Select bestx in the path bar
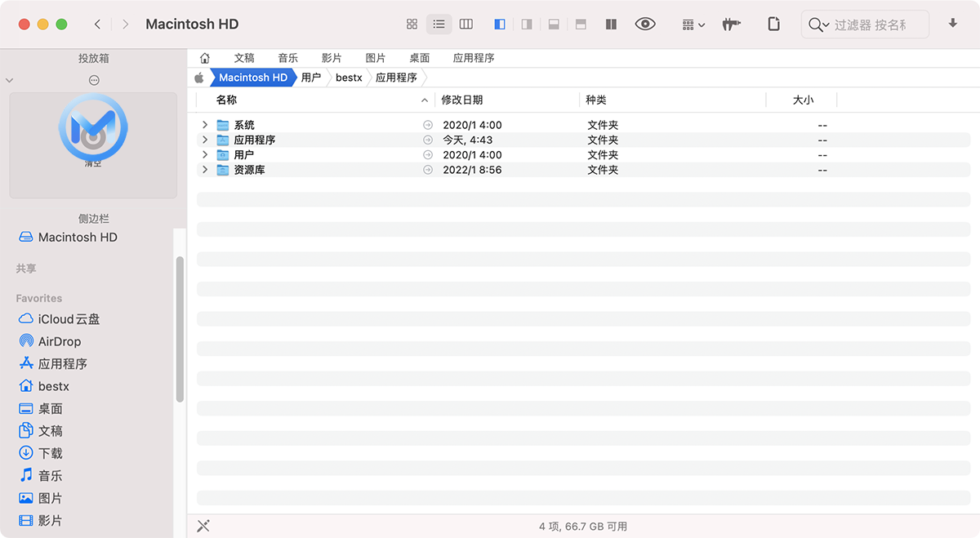Screen dimensions: 980x538 (349, 78)
